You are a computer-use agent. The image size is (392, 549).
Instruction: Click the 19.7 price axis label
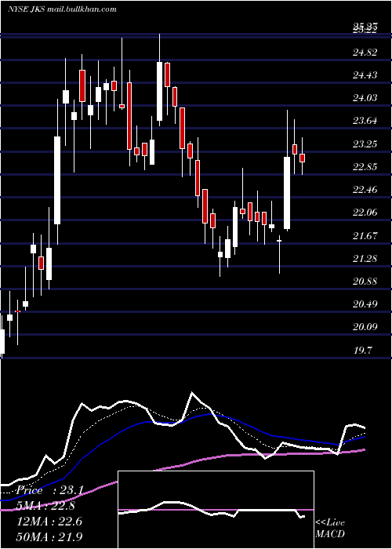(362, 350)
